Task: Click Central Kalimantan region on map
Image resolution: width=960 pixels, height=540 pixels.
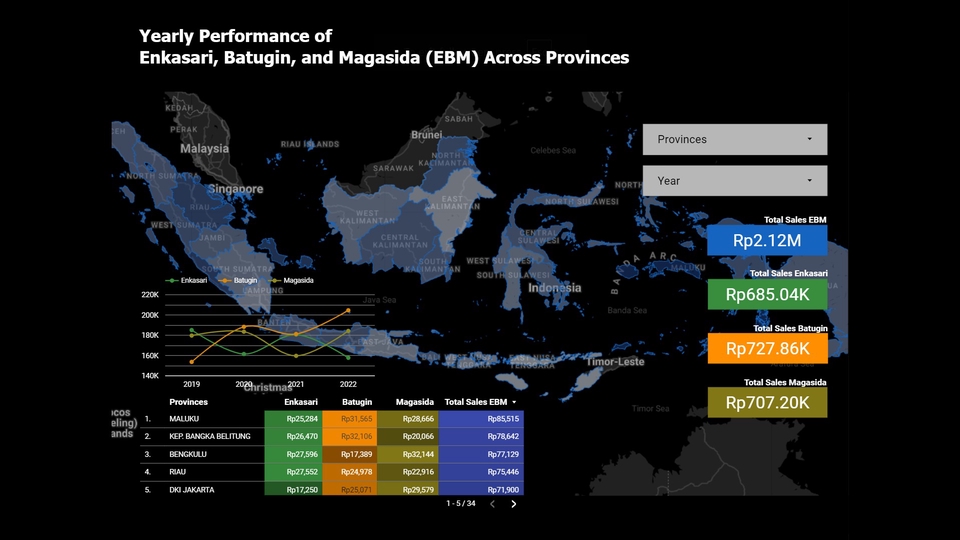Action: pyautogui.click(x=400, y=241)
